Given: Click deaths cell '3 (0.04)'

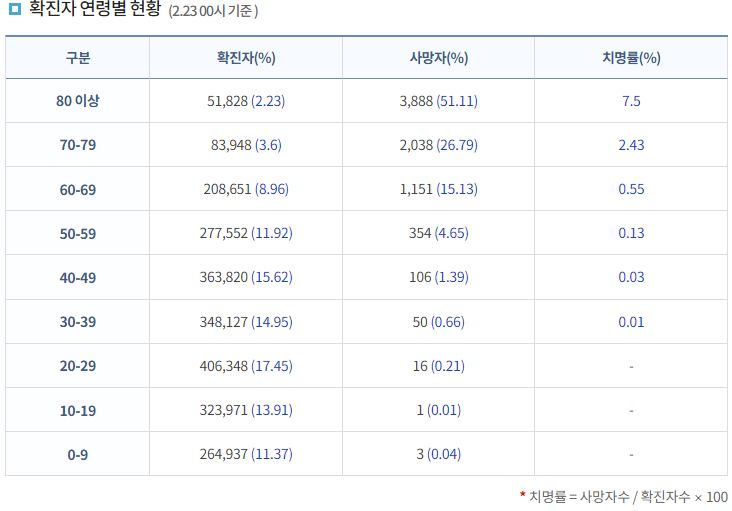Looking at the screenshot, I should (x=438, y=454).
